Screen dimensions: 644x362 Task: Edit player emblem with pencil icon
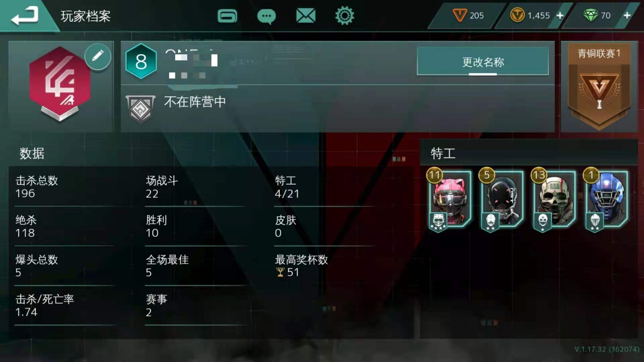pos(98,56)
